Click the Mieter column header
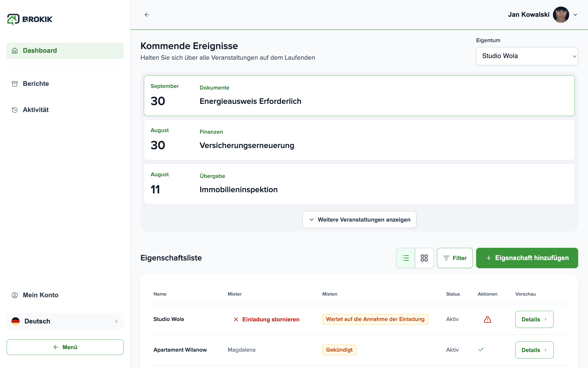The width and height of the screenshot is (588, 368). 235,294
